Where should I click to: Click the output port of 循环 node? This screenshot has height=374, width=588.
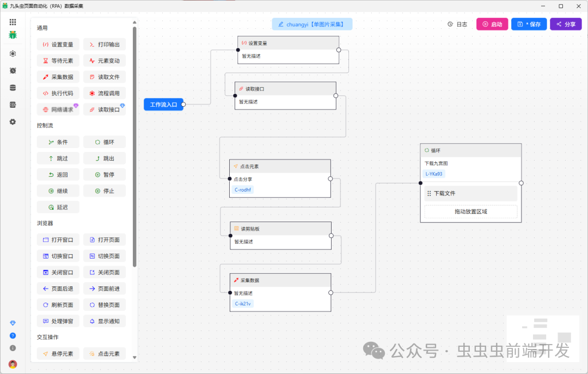coord(521,183)
